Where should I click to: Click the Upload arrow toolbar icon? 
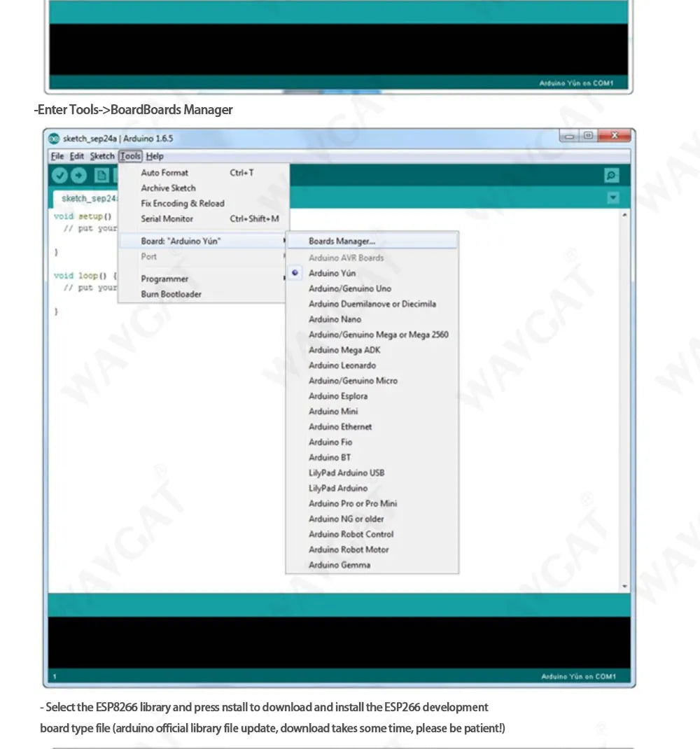tap(79, 176)
